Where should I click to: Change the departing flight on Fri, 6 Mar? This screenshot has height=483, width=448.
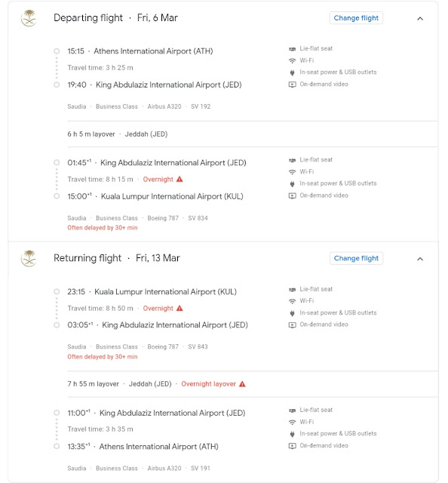click(356, 18)
